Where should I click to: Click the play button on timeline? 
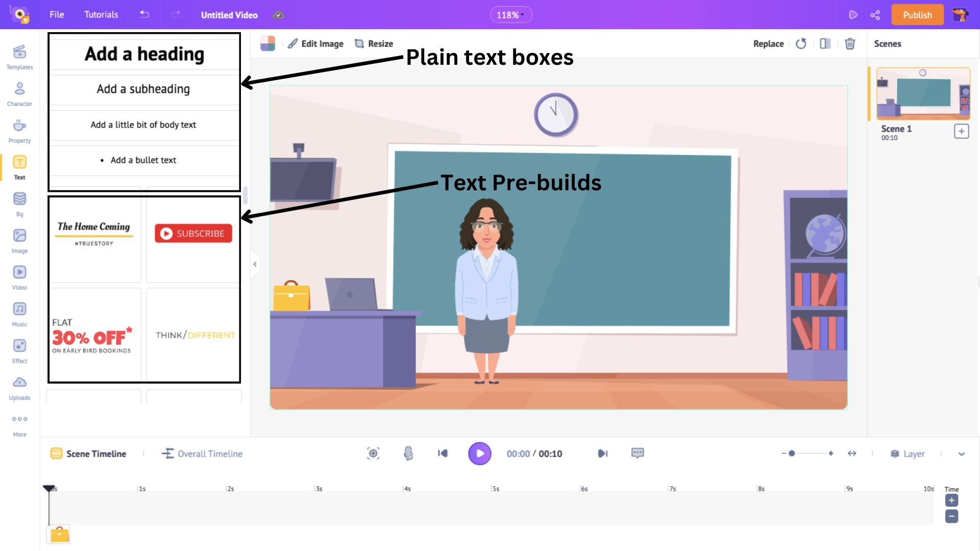tap(480, 454)
